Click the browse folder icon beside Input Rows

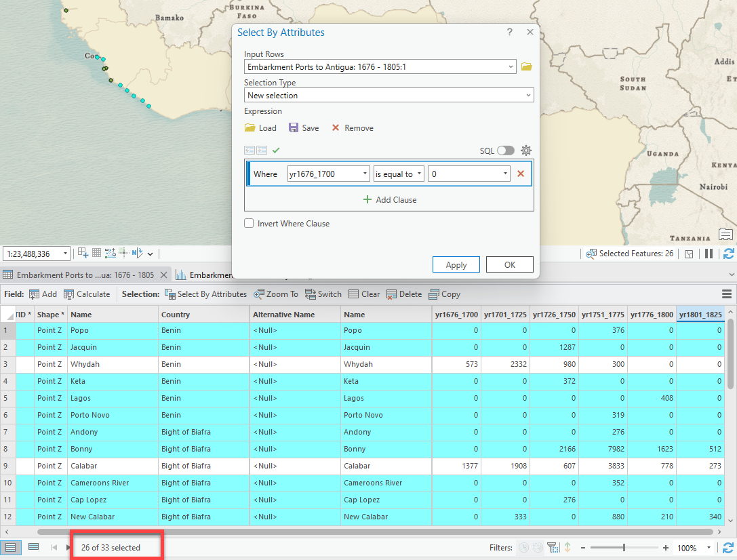527,66
